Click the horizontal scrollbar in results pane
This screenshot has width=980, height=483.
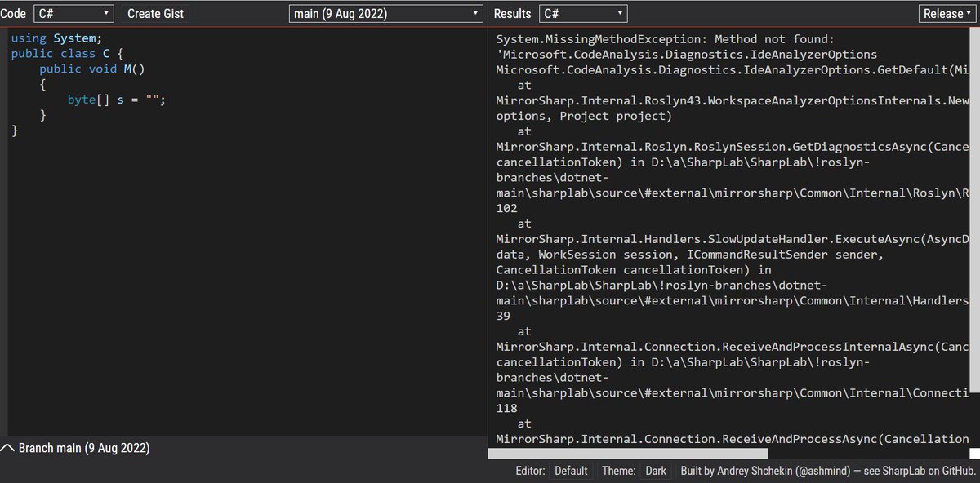click(x=628, y=453)
